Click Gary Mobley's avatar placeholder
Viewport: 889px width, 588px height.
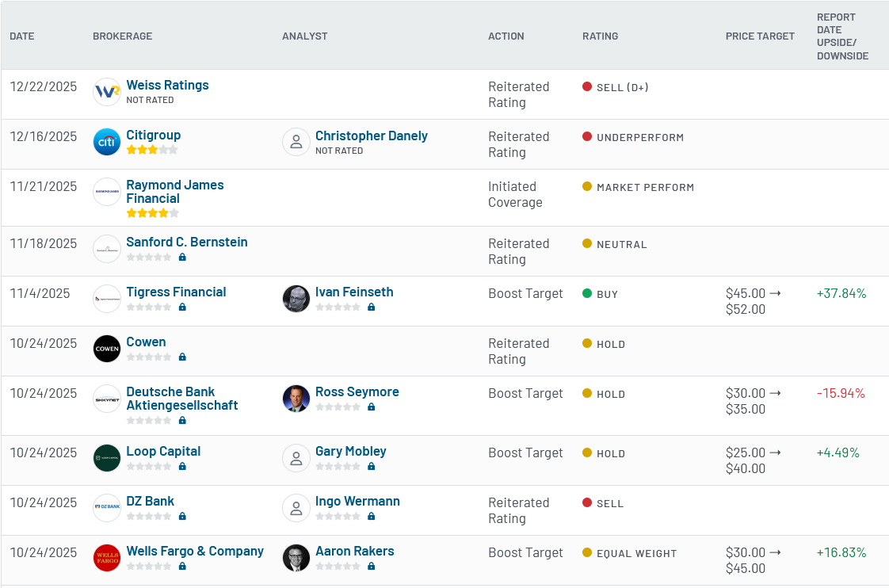pyautogui.click(x=296, y=458)
